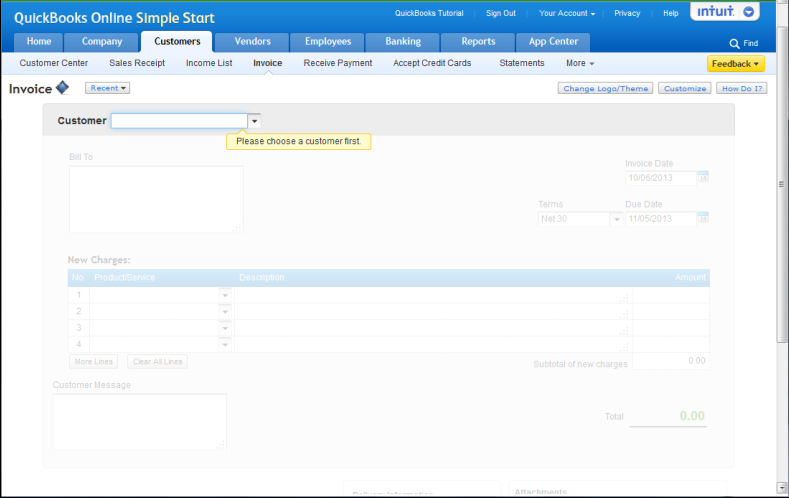Click the blue diamond icon beside Invoice
Screen dimensions: 789x498
click(62, 88)
